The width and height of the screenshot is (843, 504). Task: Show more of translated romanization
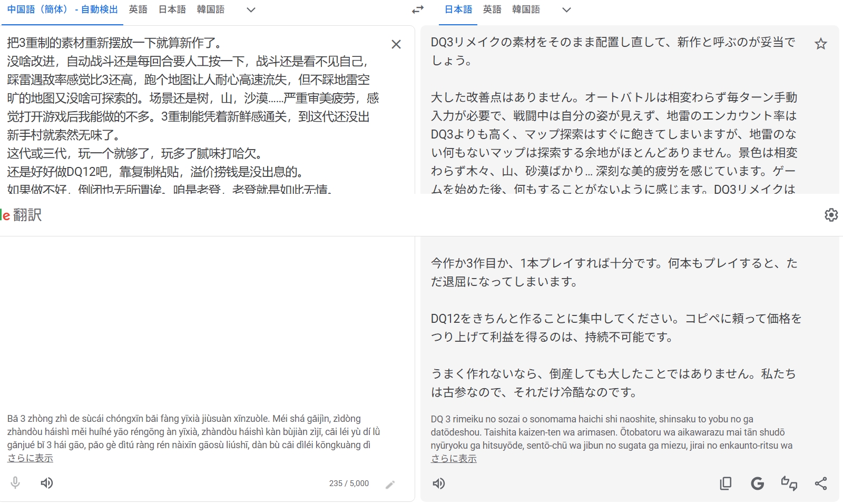coord(454,459)
